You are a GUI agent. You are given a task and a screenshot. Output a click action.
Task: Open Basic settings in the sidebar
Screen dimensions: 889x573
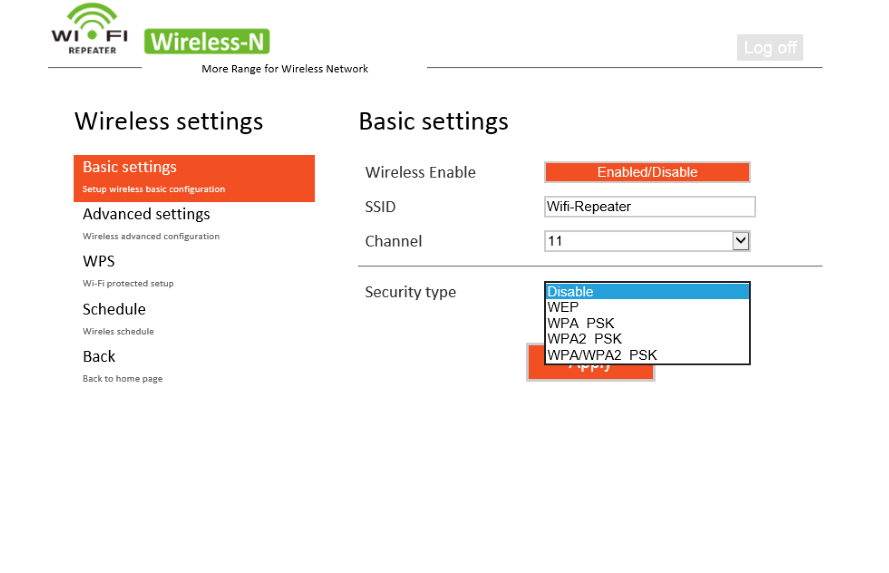tap(194, 177)
